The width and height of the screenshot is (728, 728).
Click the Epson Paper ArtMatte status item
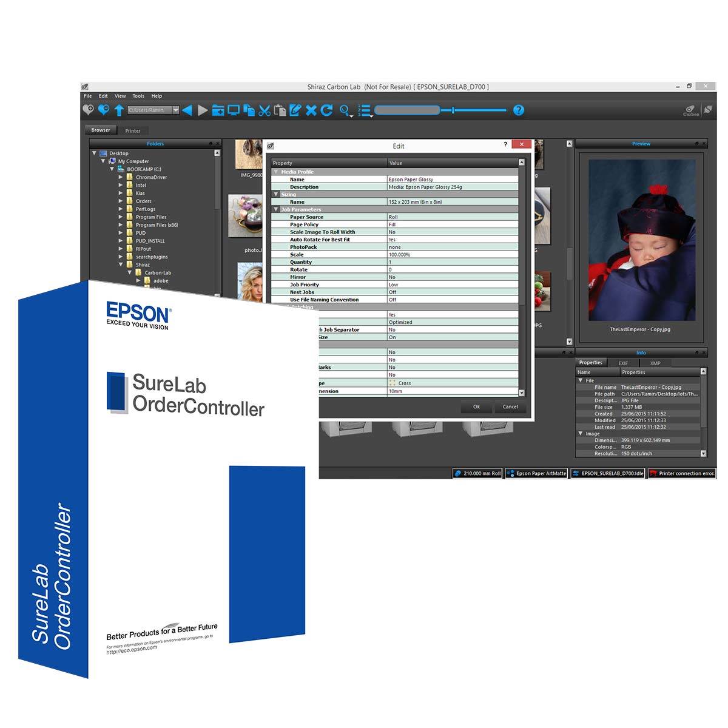click(536, 473)
